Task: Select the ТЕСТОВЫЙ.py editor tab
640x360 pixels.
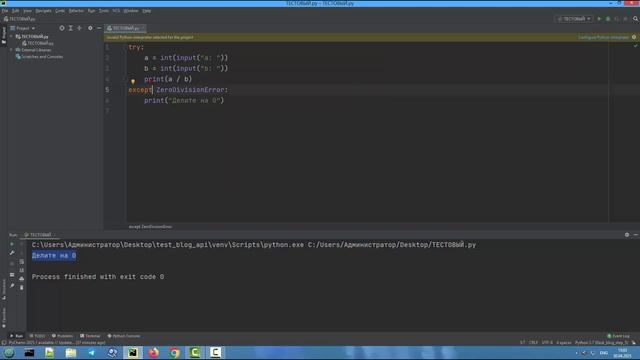Action: (125, 28)
